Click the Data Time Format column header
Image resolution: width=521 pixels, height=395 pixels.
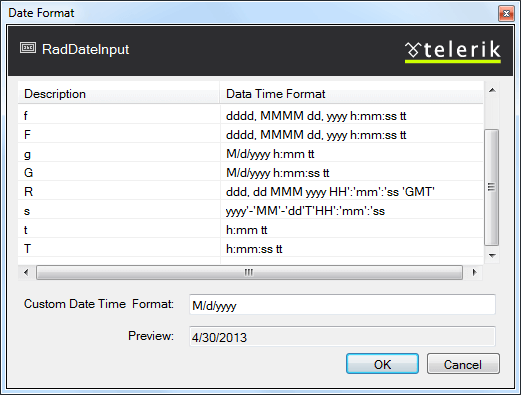click(x=351, y=94)
